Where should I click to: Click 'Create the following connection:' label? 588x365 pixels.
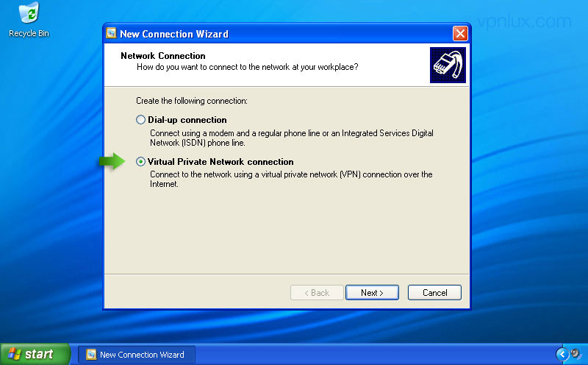192,101
